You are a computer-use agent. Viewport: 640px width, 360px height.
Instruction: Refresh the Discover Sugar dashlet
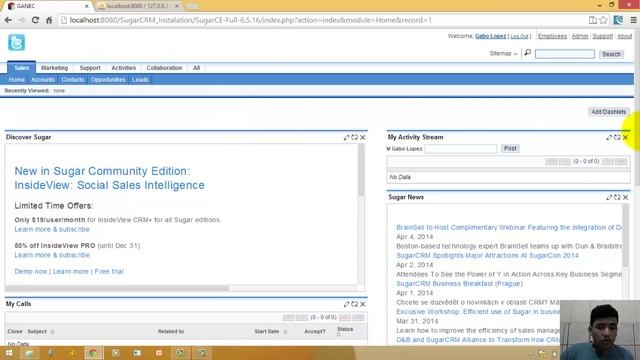(354, 138)
